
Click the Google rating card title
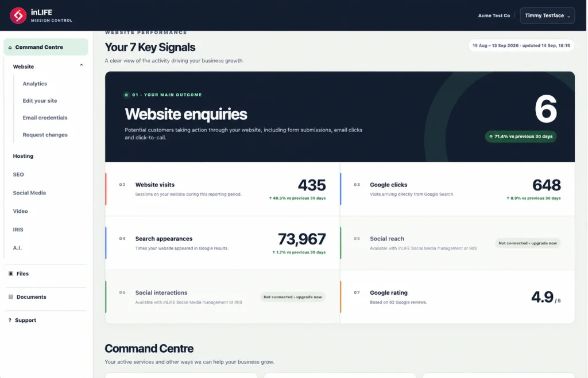(x=389, y=293)
